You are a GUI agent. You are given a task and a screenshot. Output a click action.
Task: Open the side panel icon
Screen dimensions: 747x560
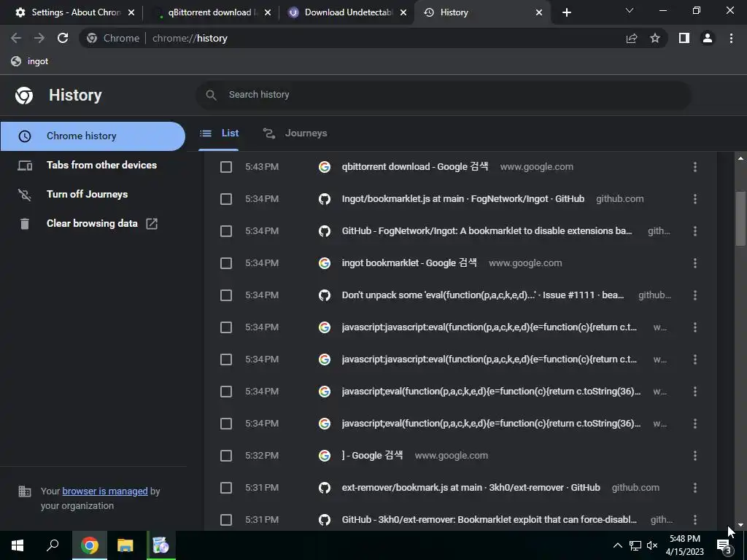click(x=684, y=38)
